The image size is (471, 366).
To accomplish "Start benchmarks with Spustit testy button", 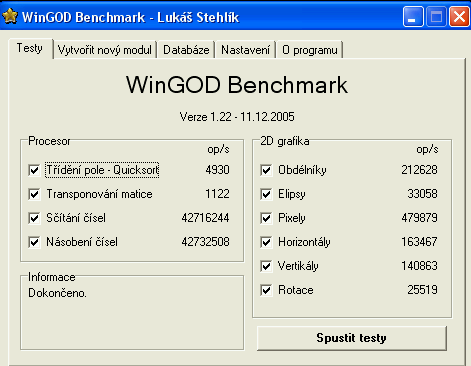I will [352, 338].
